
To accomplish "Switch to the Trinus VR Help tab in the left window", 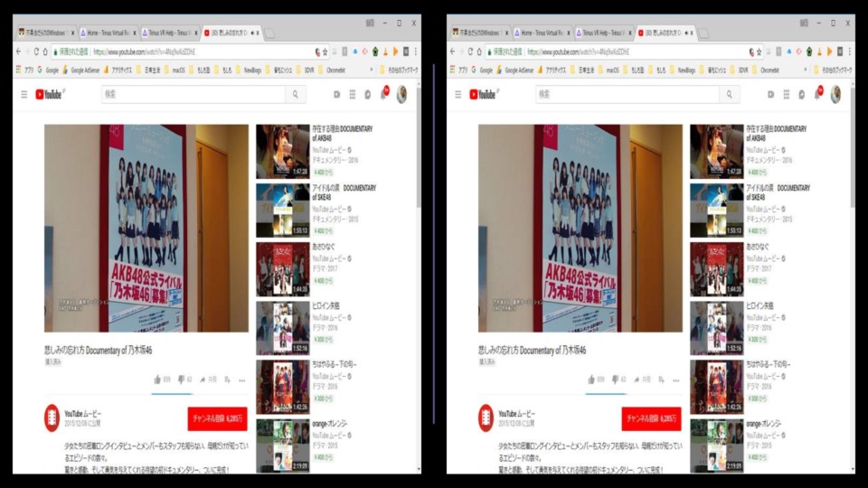I will pos(169,33).
